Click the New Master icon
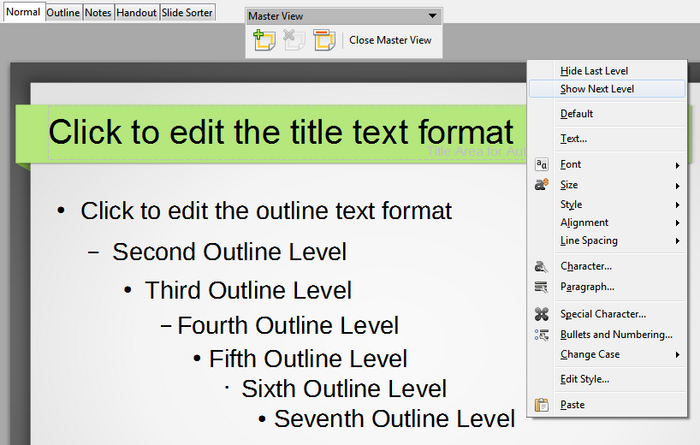The image size is (700, 445). click(264, 41)
